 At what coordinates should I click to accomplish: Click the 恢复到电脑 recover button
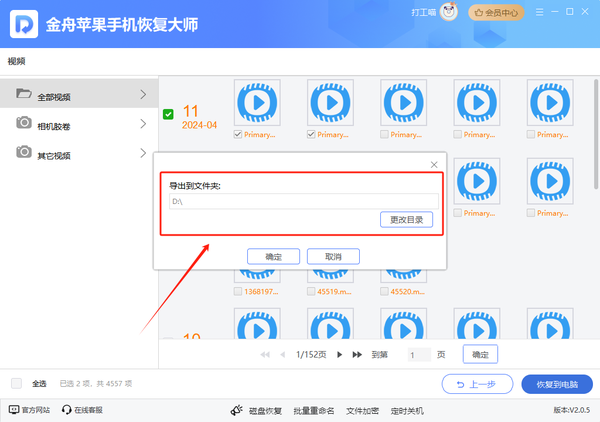[x=557, y=384]
